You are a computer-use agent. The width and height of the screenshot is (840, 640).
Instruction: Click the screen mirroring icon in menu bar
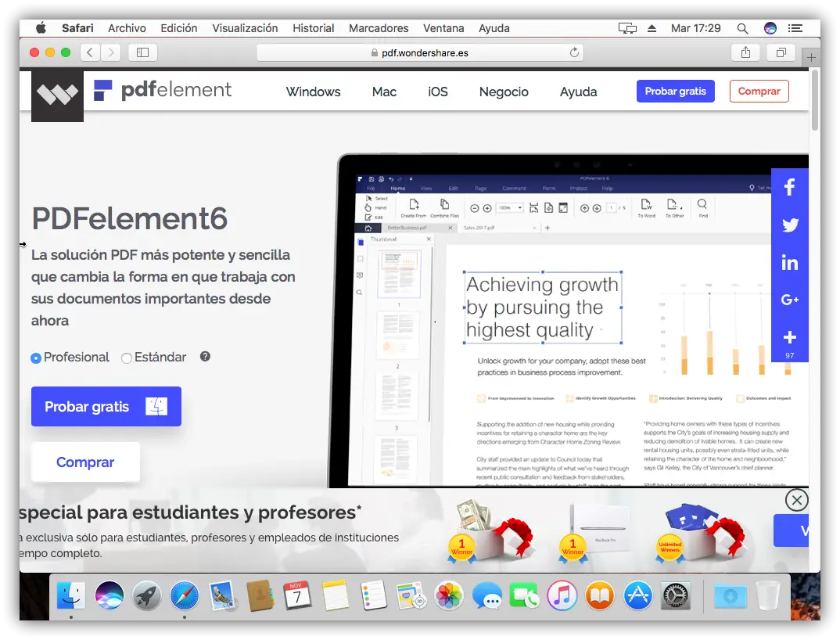pos(627,28)
